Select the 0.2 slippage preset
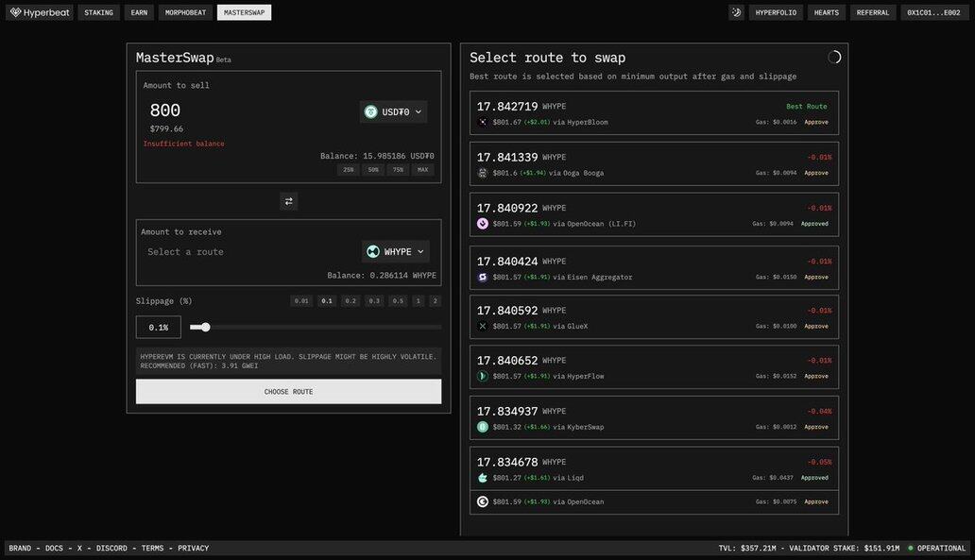The width and height of the screenshot is (975, 560). coord(351,301)
